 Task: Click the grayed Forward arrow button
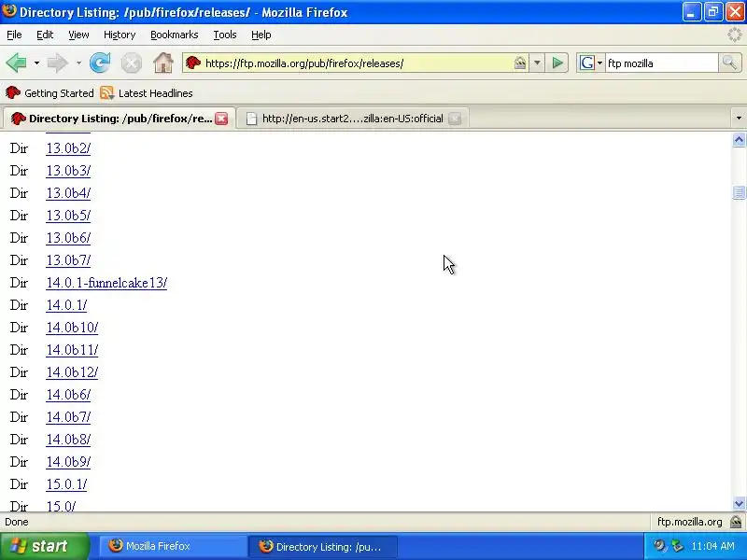point(58,63)
